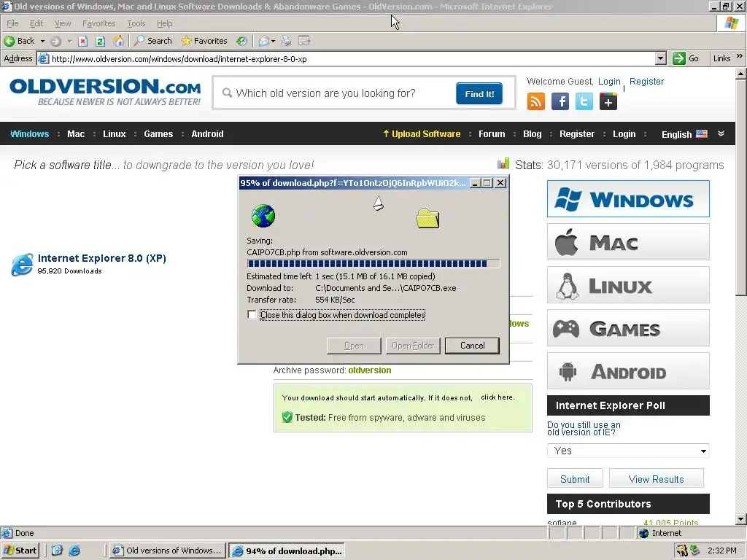Image resolution: width=747 pixels, height=560 pixels.
Task: Click the Upload Software link
Action: (422, 134)
